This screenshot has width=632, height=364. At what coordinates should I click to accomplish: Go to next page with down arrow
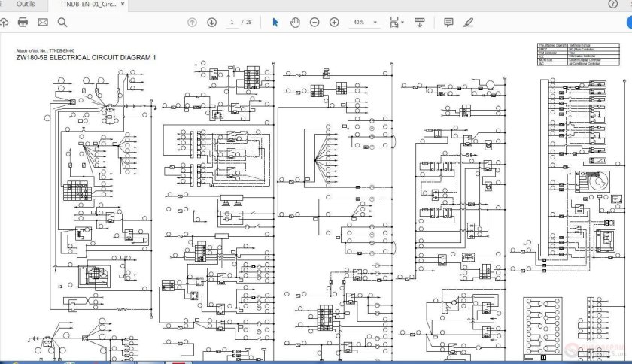(x=211, y=23)
